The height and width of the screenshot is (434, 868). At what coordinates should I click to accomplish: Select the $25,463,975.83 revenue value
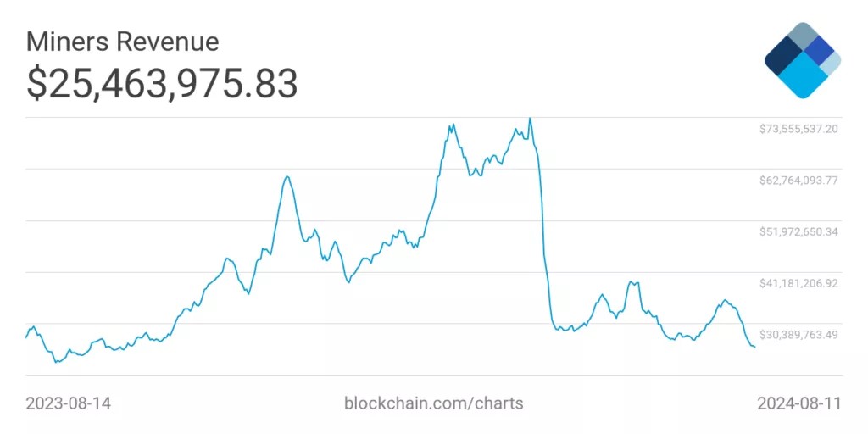pos(162,83)
